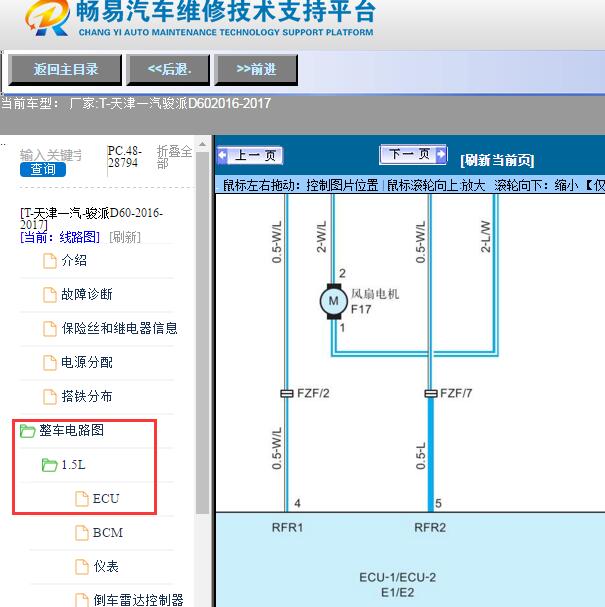Click the Chang Yi platform logo

coord(47,18)
